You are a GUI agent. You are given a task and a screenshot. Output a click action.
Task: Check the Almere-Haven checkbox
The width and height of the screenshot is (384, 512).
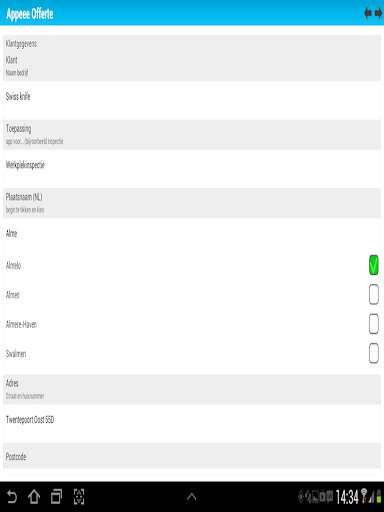pyautogui.click(x=374, y=324)
